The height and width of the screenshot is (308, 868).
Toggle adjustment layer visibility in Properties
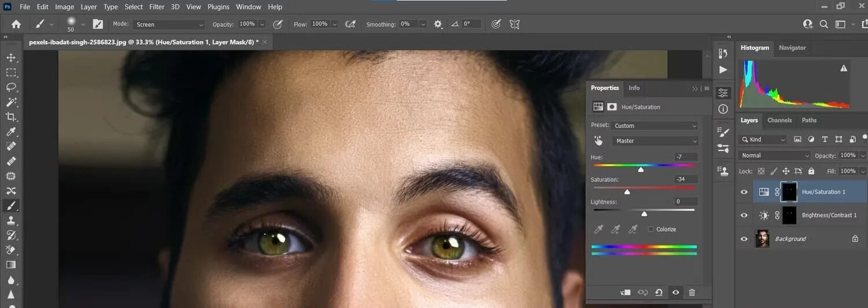[675, 292]
